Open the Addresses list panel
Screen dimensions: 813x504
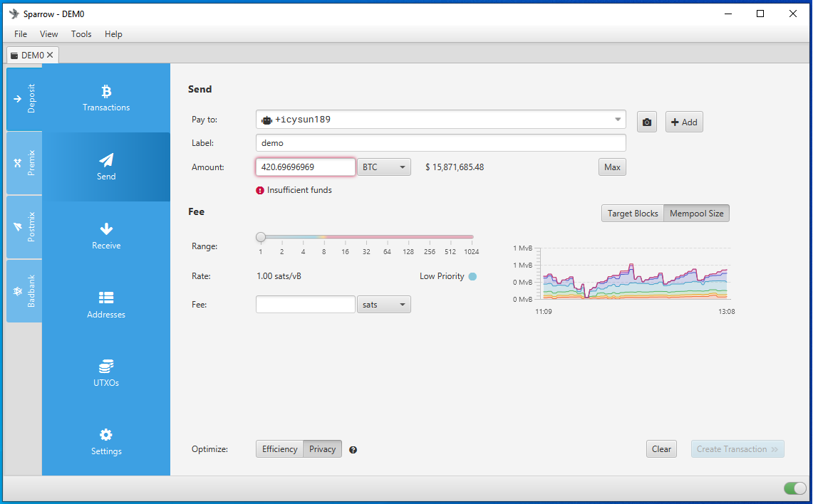pos(105,305)
